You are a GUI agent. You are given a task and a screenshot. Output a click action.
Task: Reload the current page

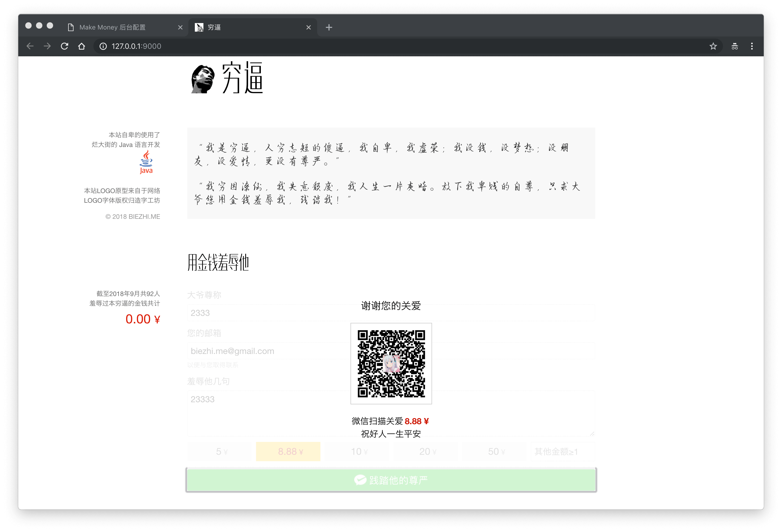64,46
